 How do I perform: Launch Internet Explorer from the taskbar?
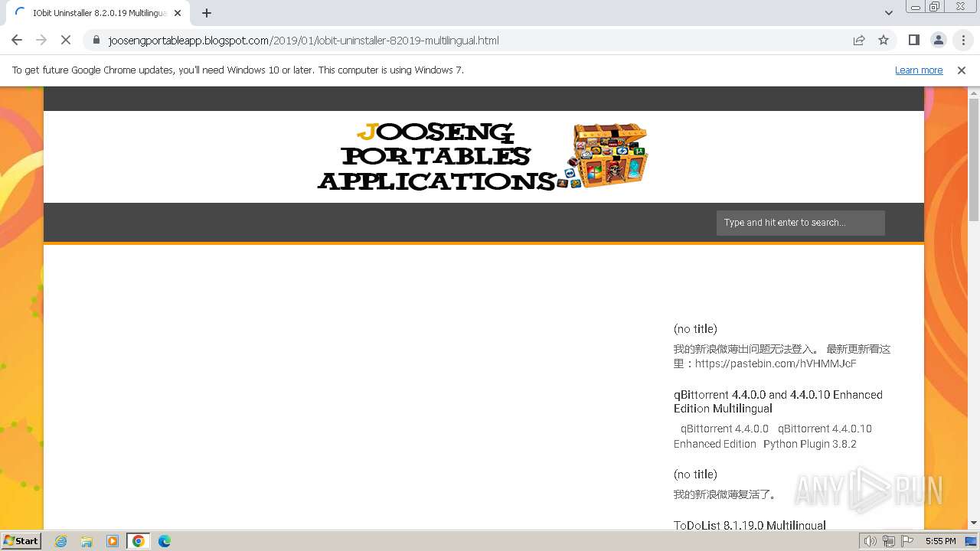[x=61, y=541]
